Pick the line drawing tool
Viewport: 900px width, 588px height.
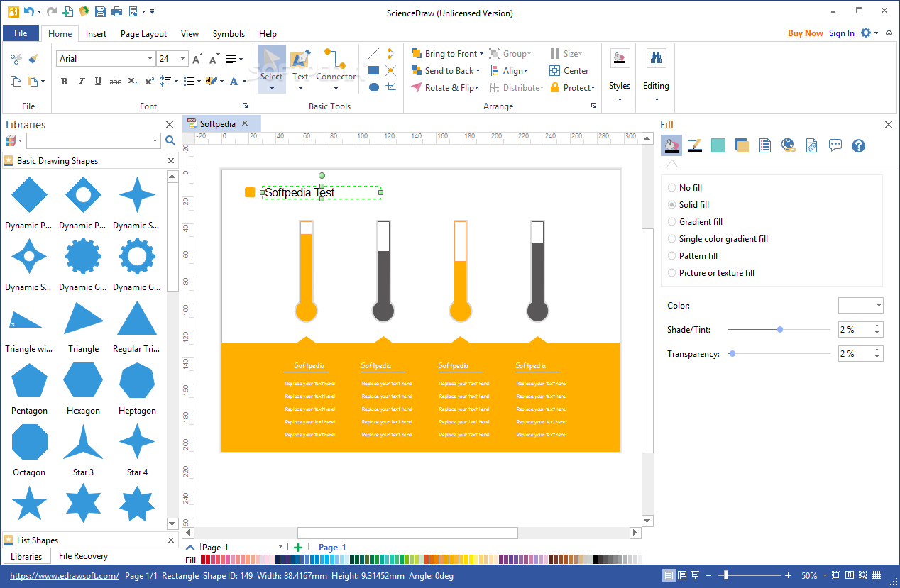pos(373,53)
